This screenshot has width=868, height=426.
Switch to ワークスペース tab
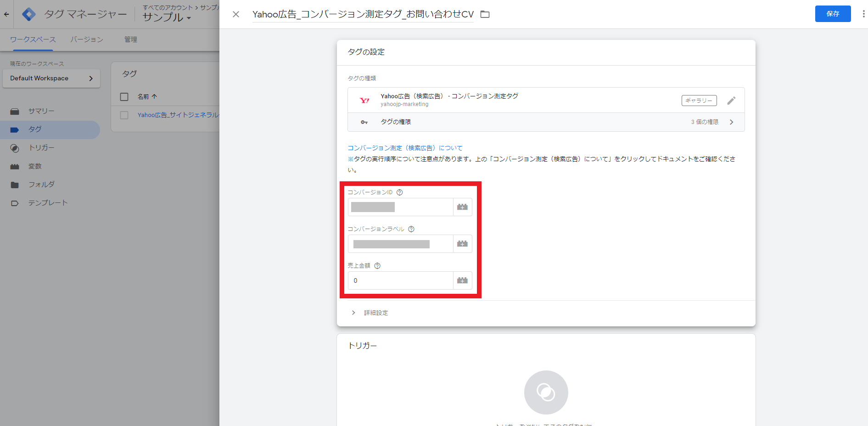(33, 39)
